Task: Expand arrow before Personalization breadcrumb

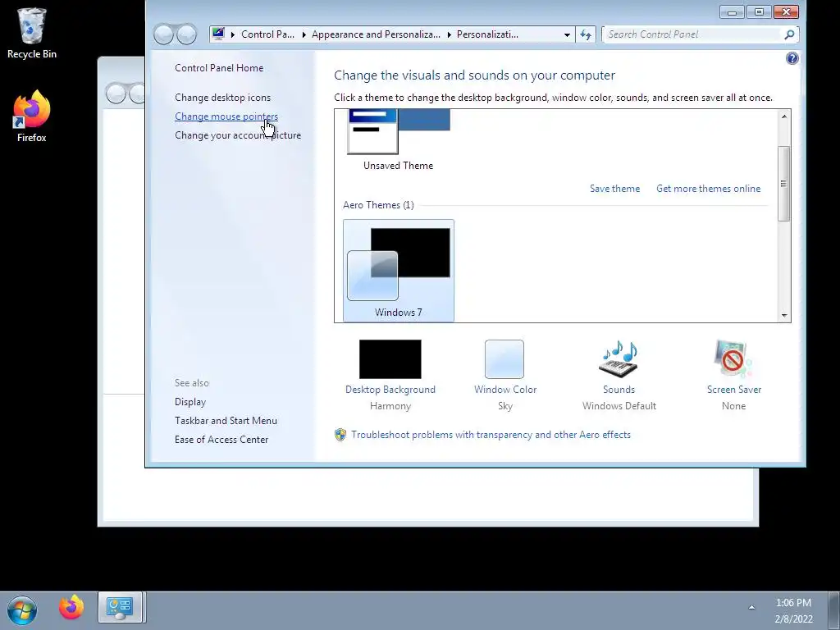Action: point(449,34)
